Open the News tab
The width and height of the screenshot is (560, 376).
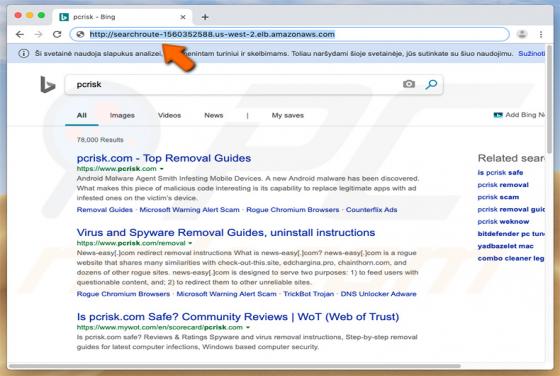click(214, 115)
